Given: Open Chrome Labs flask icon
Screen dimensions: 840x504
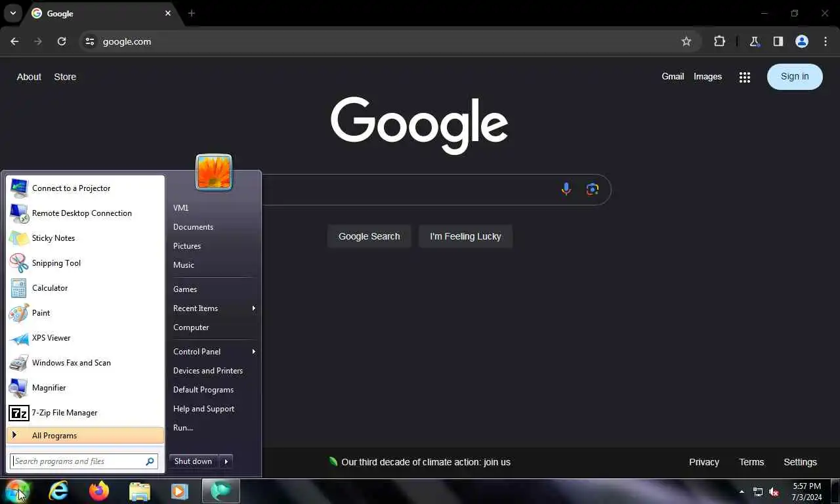Looking at the screenshot, I should point(755,41).
